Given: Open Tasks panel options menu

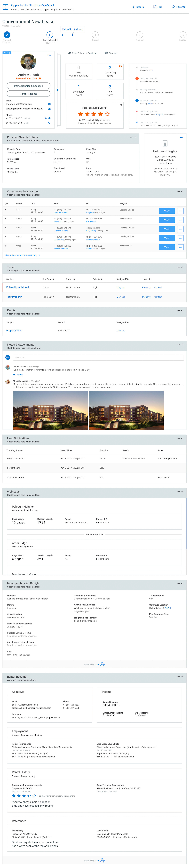Looking at the screenshot, I should [x=179, y=267].
